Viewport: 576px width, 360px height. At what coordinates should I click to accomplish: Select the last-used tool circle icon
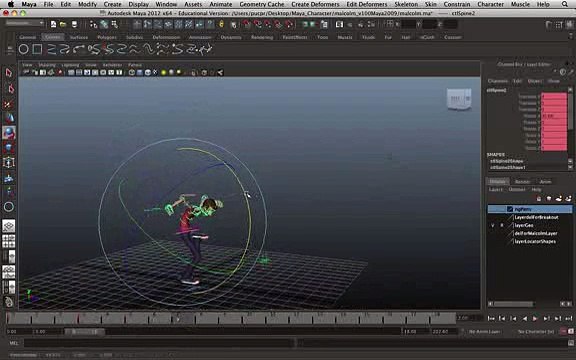pos(9,207)
